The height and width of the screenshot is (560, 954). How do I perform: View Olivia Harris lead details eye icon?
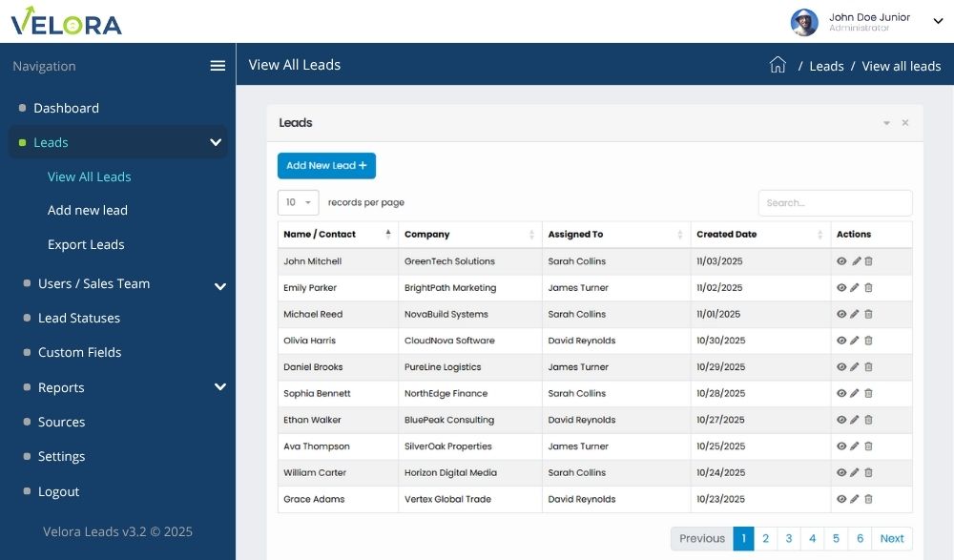point(841,341)
